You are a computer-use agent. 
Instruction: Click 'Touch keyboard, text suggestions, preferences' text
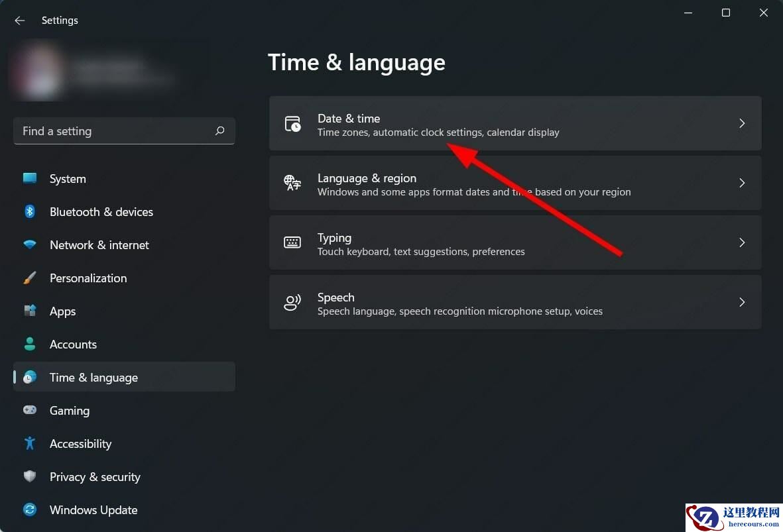[421, 252]
